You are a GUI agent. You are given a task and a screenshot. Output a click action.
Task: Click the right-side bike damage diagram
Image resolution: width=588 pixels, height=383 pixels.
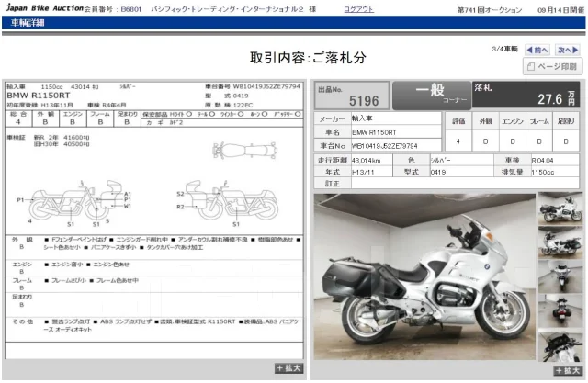pyautogui.click(x=228, y=204)
